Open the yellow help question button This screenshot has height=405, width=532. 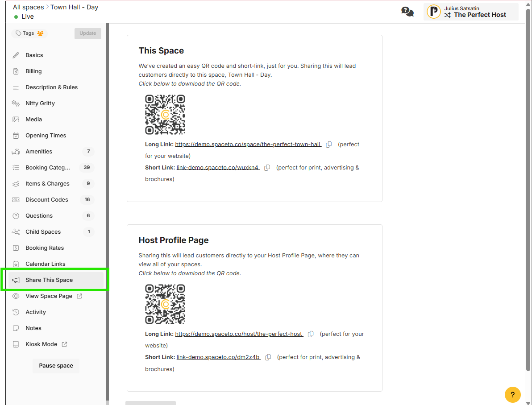coord(513,394)
